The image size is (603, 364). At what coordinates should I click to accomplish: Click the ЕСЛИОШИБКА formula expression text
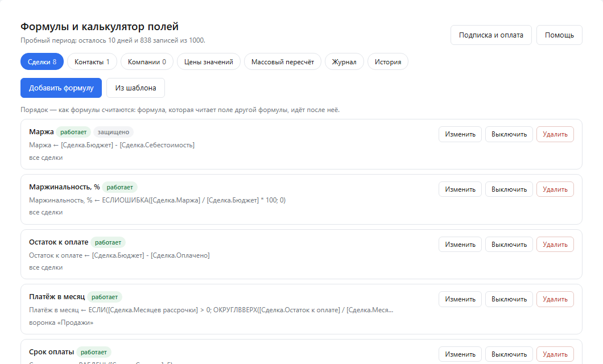coord(194,200)
